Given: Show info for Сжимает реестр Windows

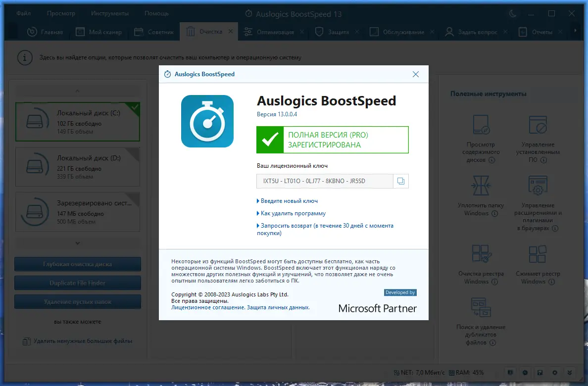Looking at the screenshot, I should click(x=552, y=282).
